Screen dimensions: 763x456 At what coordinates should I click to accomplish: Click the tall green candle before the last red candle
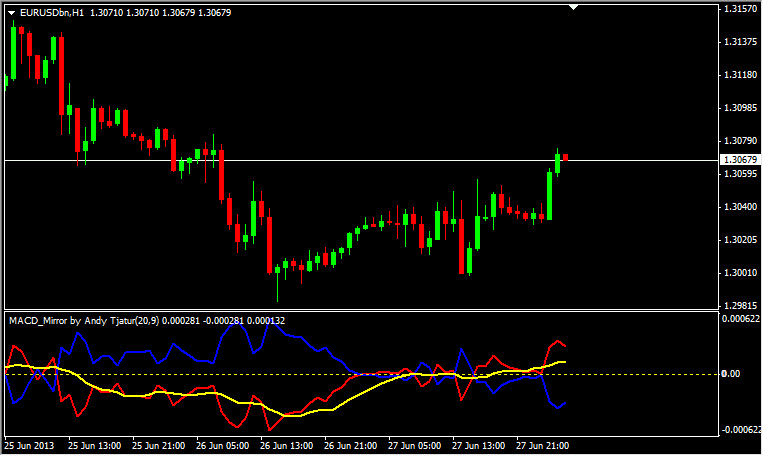click(549, 196)
